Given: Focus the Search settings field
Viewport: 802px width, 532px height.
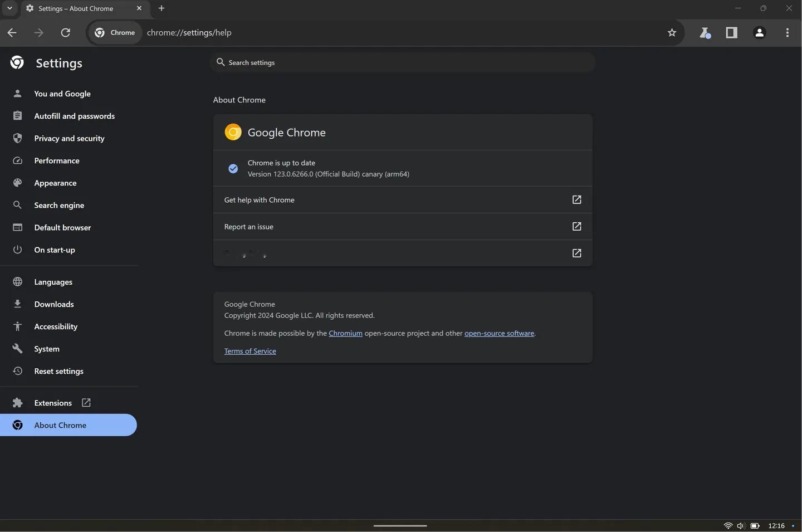Looking at the screenshot, I should [403, 62].
